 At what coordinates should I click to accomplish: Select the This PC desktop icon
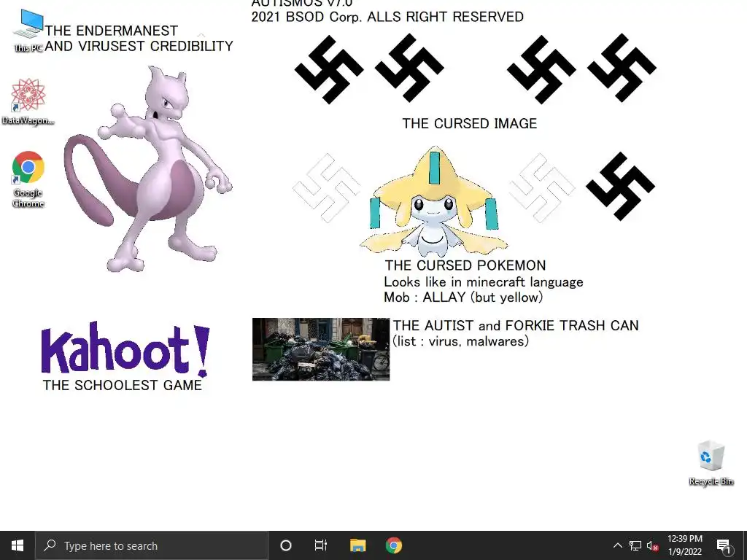28,31
